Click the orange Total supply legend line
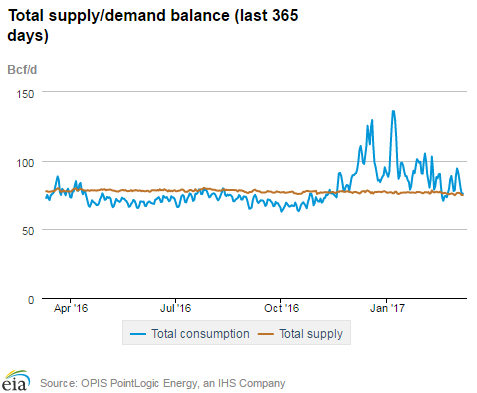The height and width of the screenshot is (393, 477). click(x=266, y=334)
